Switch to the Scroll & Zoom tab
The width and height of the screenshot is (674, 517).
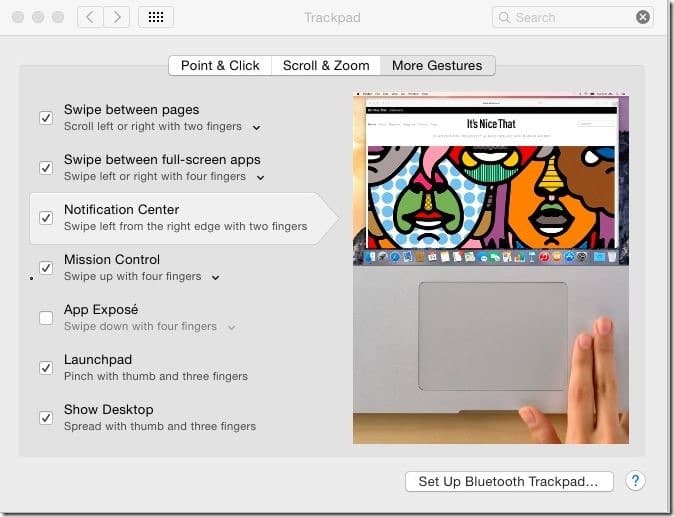[x=326, y=65]
